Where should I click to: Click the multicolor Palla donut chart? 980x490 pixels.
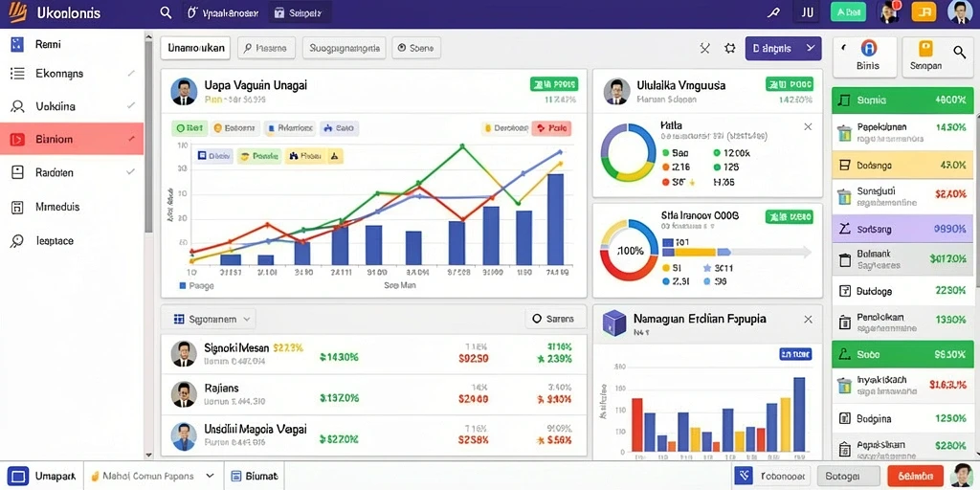pos(629,152)
